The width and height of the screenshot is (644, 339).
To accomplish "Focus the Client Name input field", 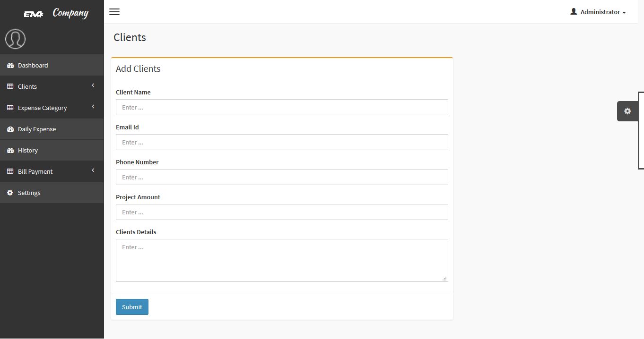I will [x=282, y=107].
